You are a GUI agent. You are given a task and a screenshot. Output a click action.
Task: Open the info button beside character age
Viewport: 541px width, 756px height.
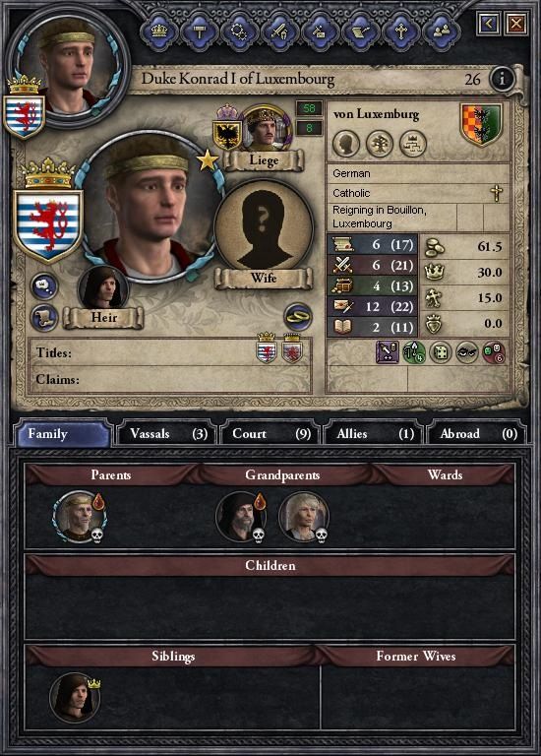[502, 79]
